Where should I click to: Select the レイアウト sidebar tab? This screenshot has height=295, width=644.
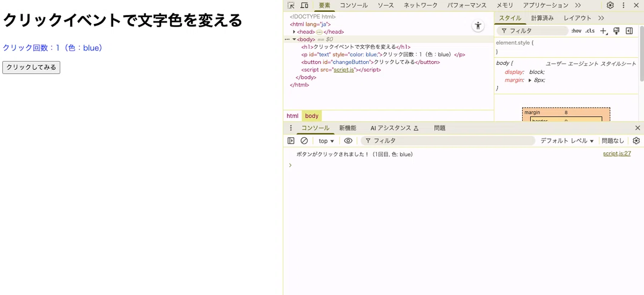click(x=577, y=18)
